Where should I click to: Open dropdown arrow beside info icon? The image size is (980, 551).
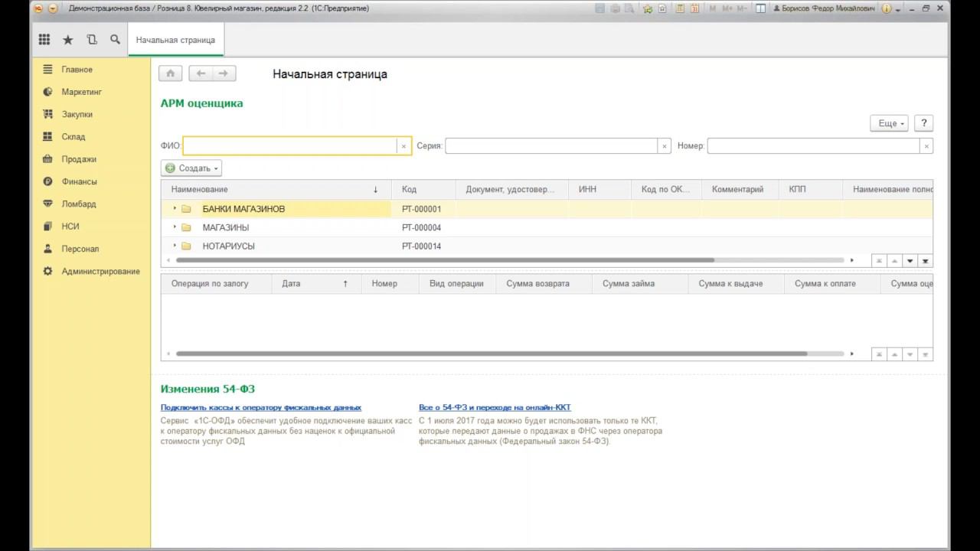point(898,8)
